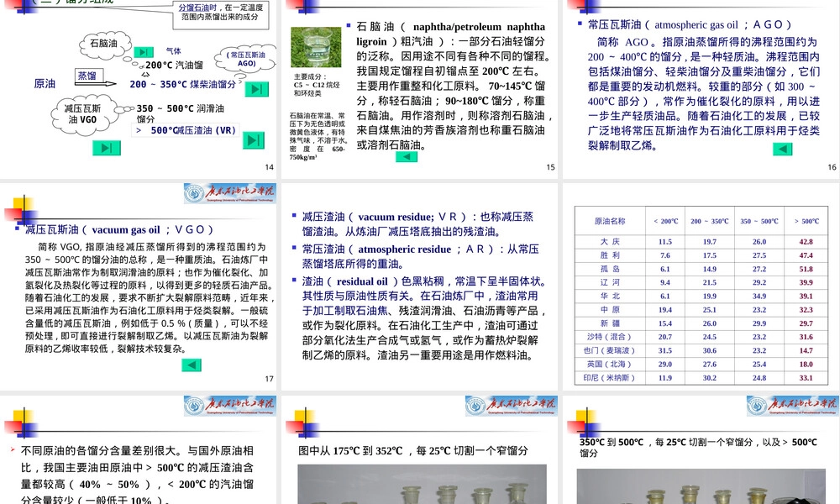Click the 图中从 175°C 到 352°C caption
The width and height of the screenshot is (840, 504).
(413, 451)
